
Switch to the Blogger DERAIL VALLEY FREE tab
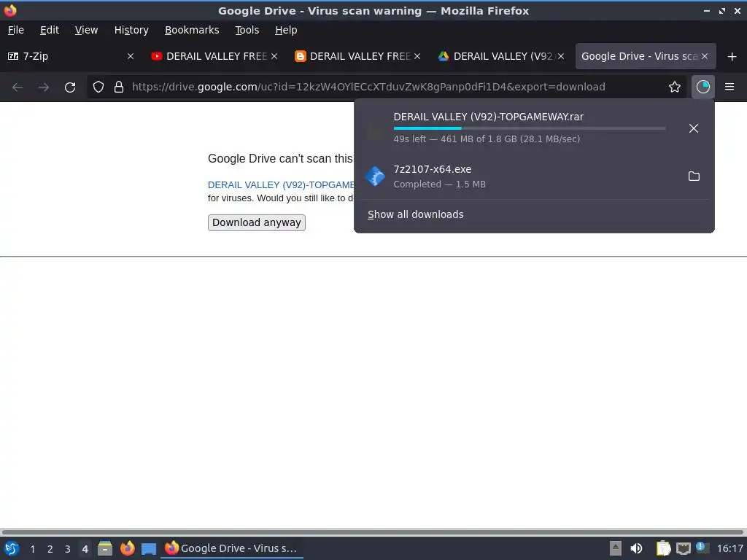pyautogui.click(x=357, y=56)
